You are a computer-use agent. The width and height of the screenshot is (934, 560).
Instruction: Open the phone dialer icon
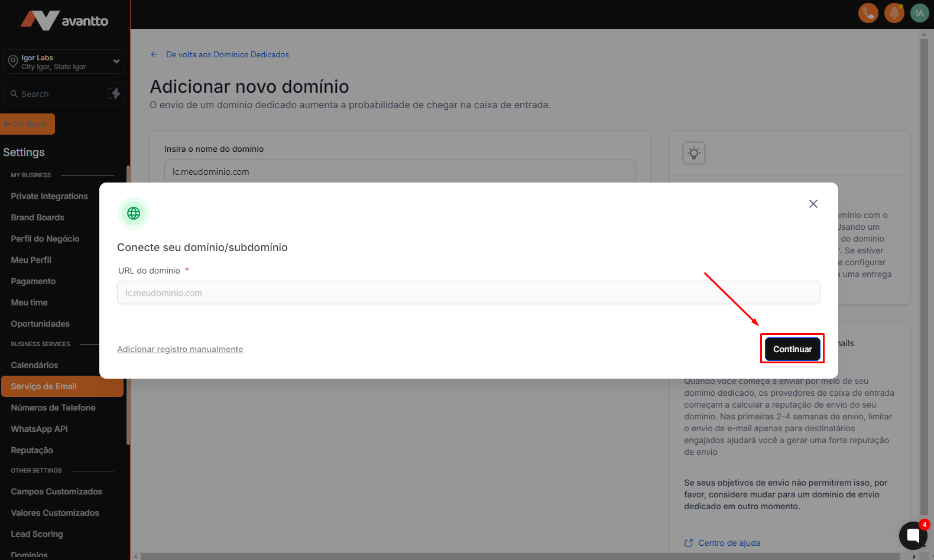click(868, 12)
